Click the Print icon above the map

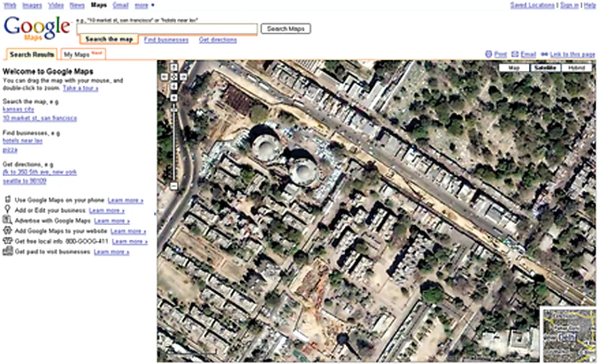pos(488,54)
